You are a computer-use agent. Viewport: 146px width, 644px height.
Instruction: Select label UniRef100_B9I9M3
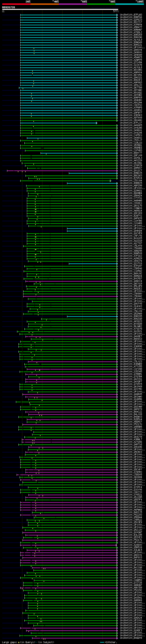131,70
